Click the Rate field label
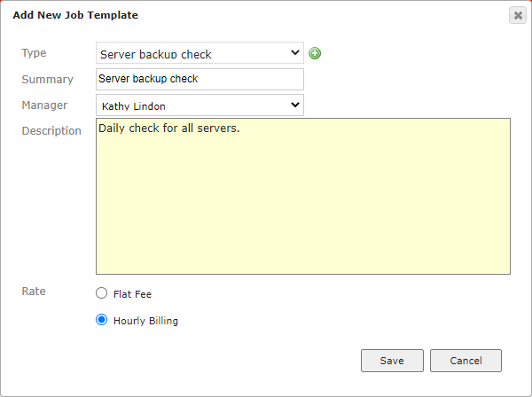 (34, 292)
